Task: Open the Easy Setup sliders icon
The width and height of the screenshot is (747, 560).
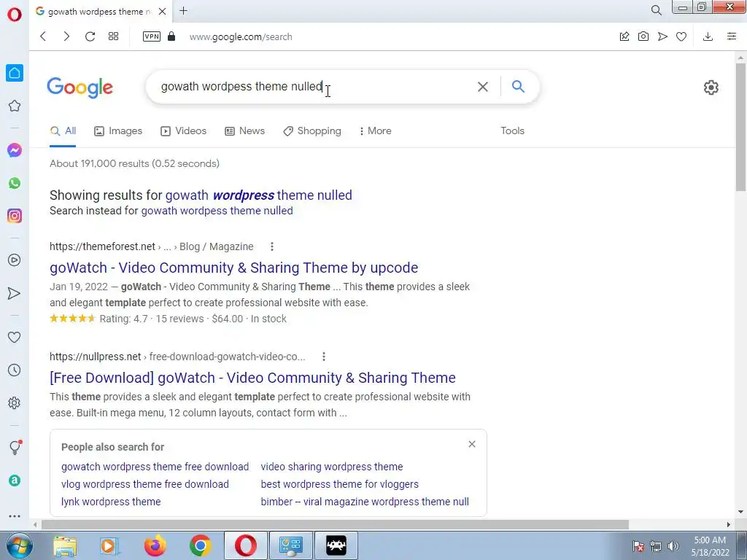Action: (x=732, y=36)
